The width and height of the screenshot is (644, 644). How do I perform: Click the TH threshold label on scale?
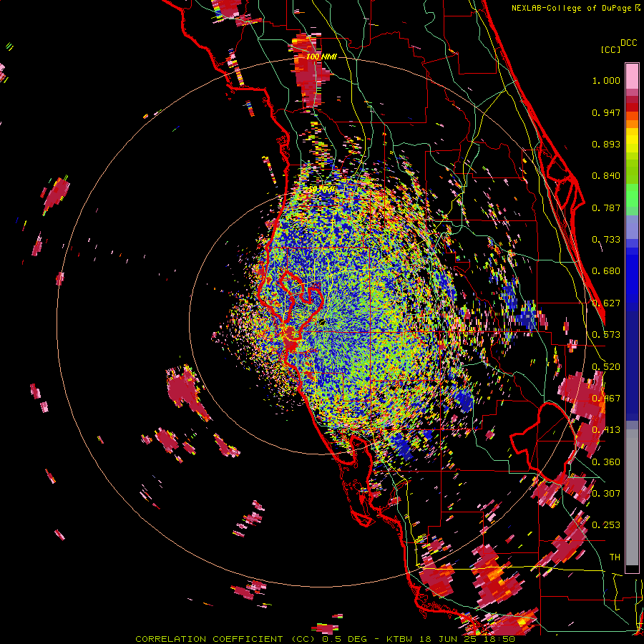[615, 557]
